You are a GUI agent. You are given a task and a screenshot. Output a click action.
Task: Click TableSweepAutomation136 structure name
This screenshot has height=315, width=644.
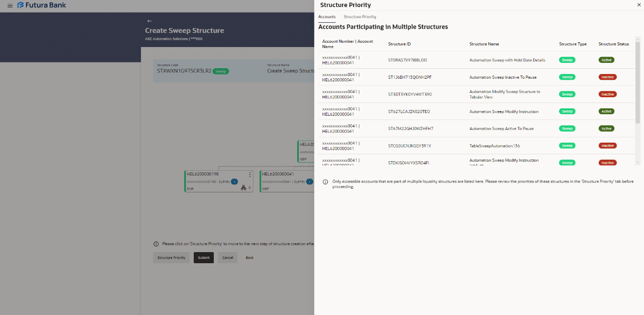pos(495,145)
